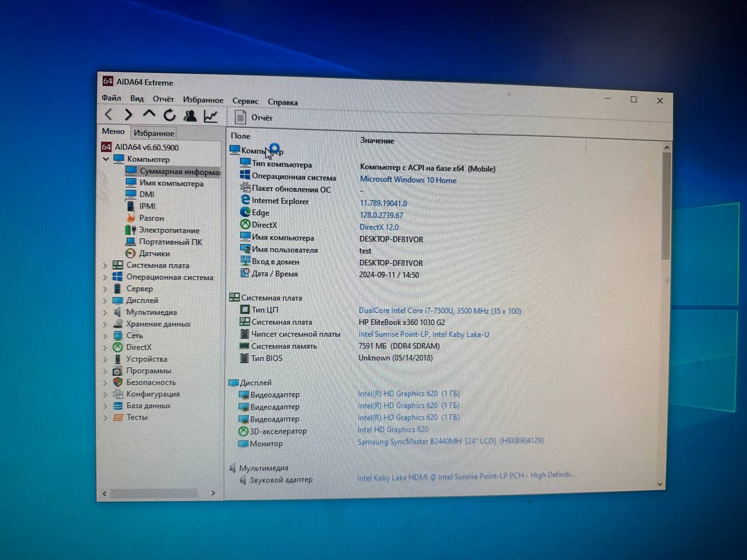Expand the Операционная система tree node

pyautogui.click(x=105, y=276)
